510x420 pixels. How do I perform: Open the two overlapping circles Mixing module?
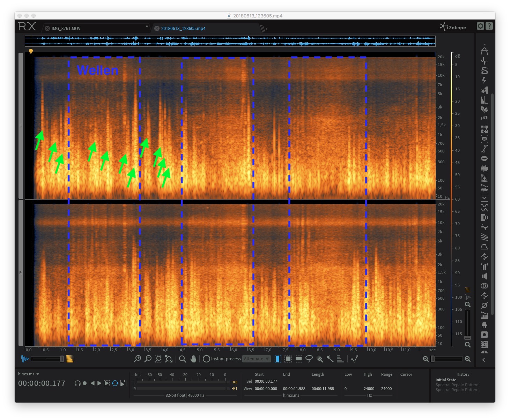(484, 286)
